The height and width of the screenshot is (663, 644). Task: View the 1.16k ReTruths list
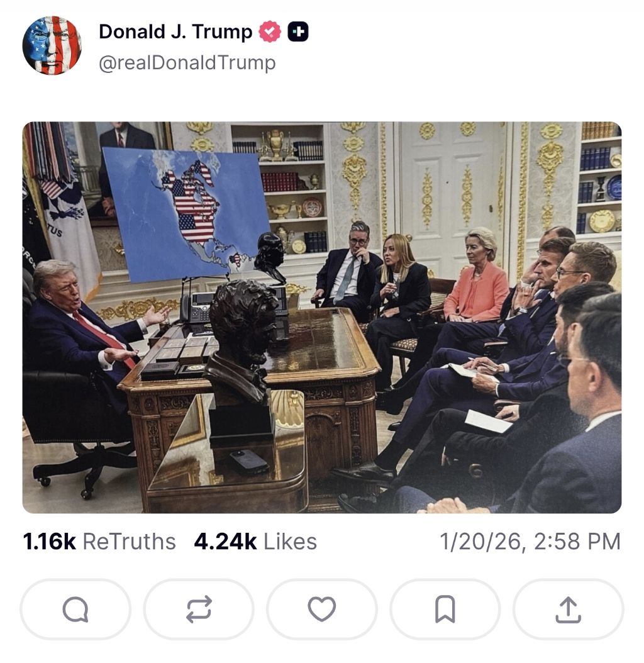[x=99, y=541]
